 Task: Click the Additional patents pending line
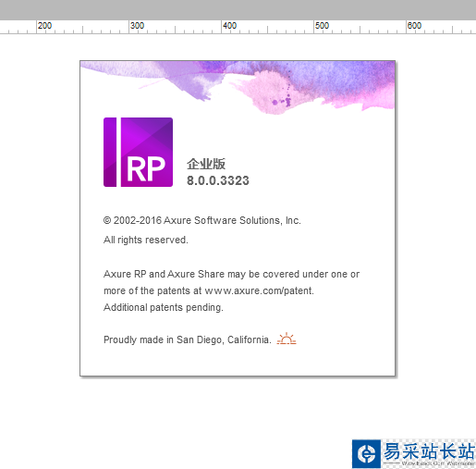[164, 307]
